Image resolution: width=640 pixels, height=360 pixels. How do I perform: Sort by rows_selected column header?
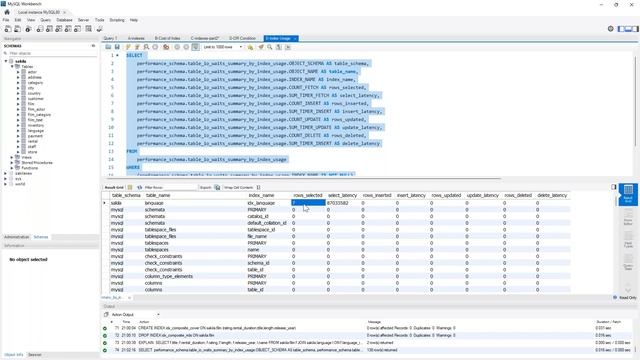click(308, 196)
